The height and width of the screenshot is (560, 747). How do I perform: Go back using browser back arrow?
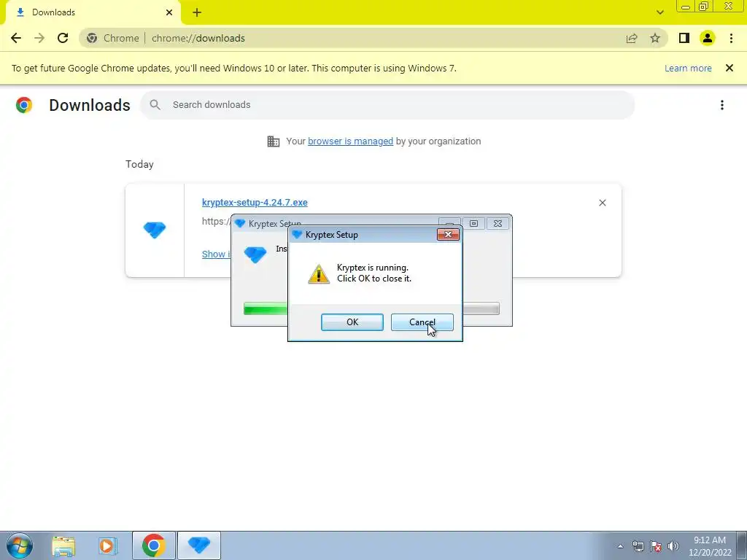[16, 38]
